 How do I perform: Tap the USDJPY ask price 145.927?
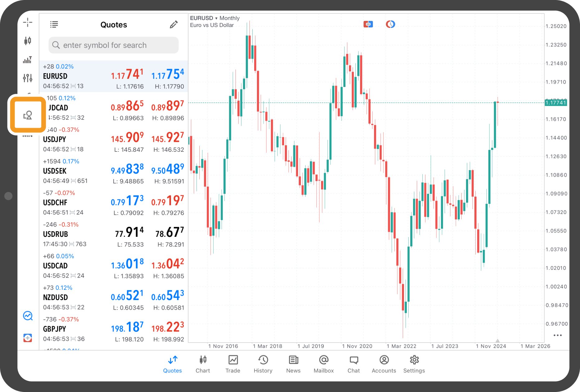[168, 138]
